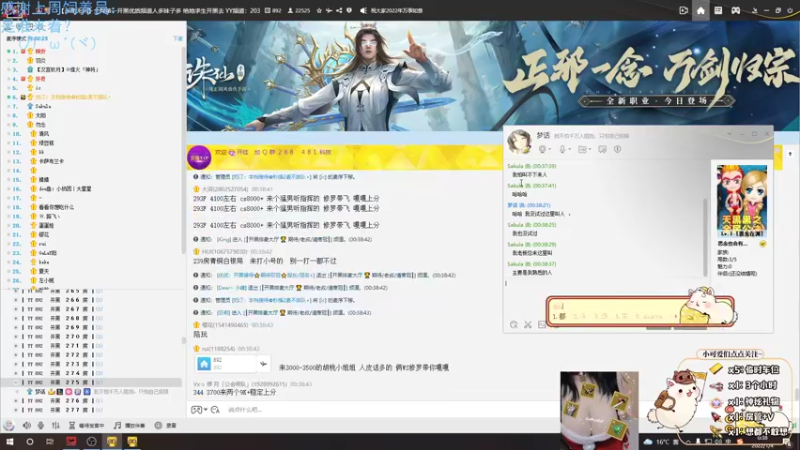Go to the home icon in title bar
This screenshot has height=450, width=800.
(x=701, y=10)
